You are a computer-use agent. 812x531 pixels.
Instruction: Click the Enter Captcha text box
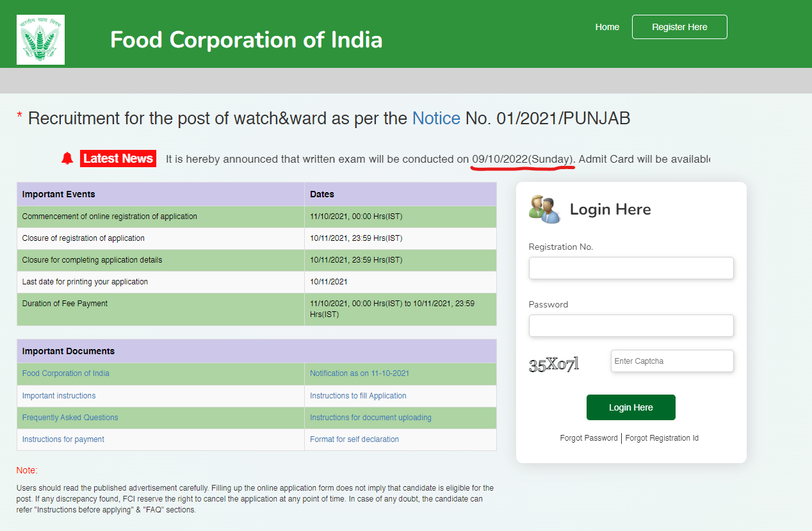[x=672, y=361]
